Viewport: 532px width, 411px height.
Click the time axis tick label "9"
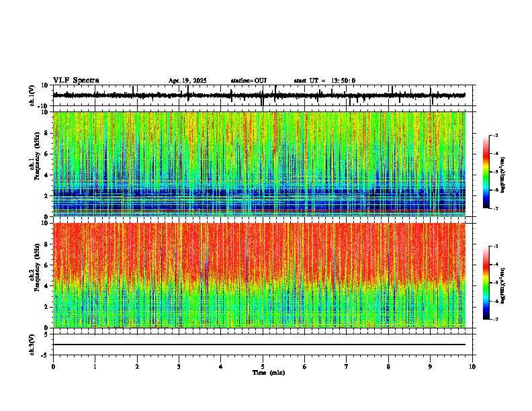coord(430,367)
